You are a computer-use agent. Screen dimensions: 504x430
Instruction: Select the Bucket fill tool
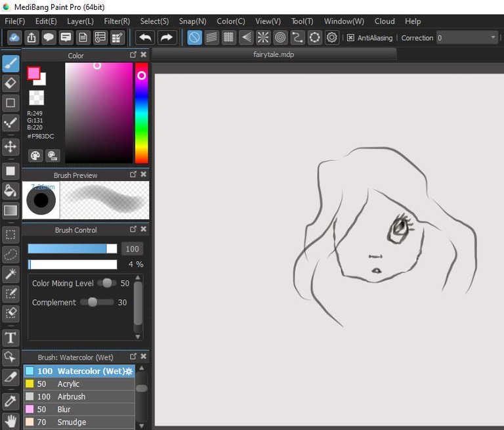click(x=10, y=191)
